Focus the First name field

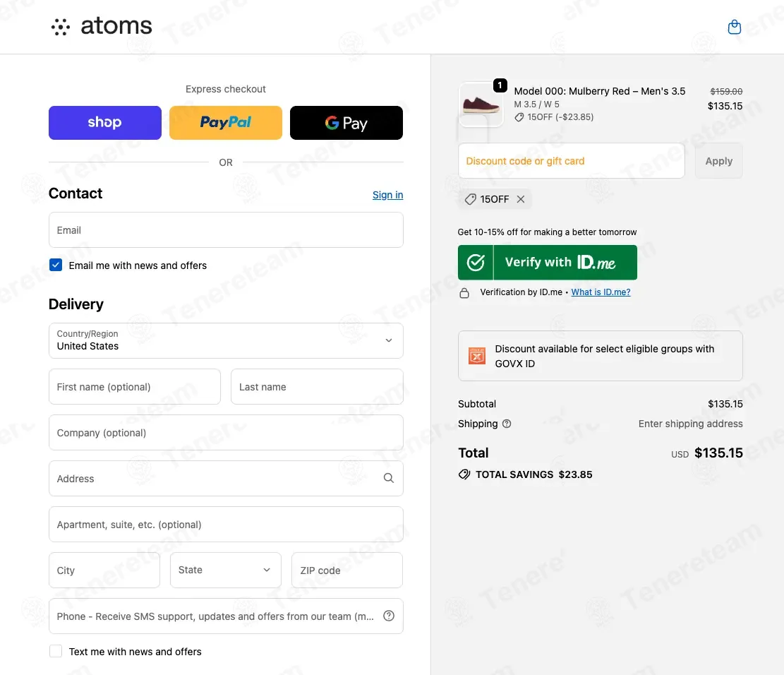point(135,387)
